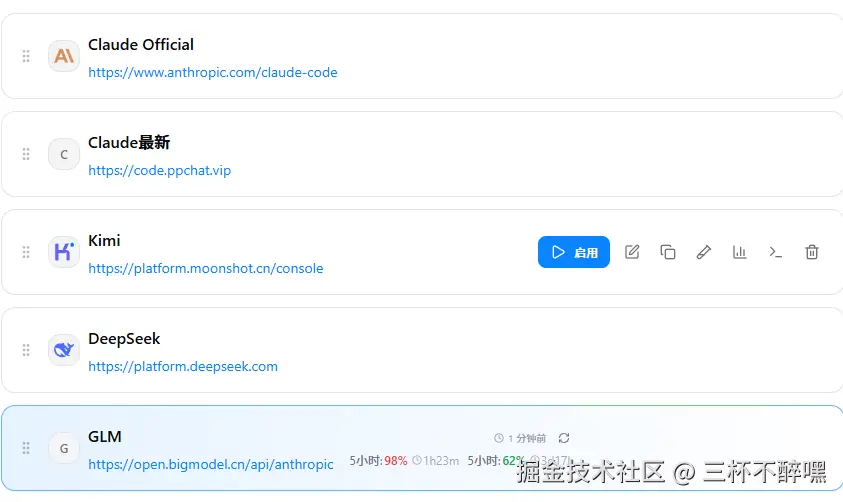
Task: Click the 1 分钟前 timestamp
Action: pyautogui.click(x=520, y=439)
